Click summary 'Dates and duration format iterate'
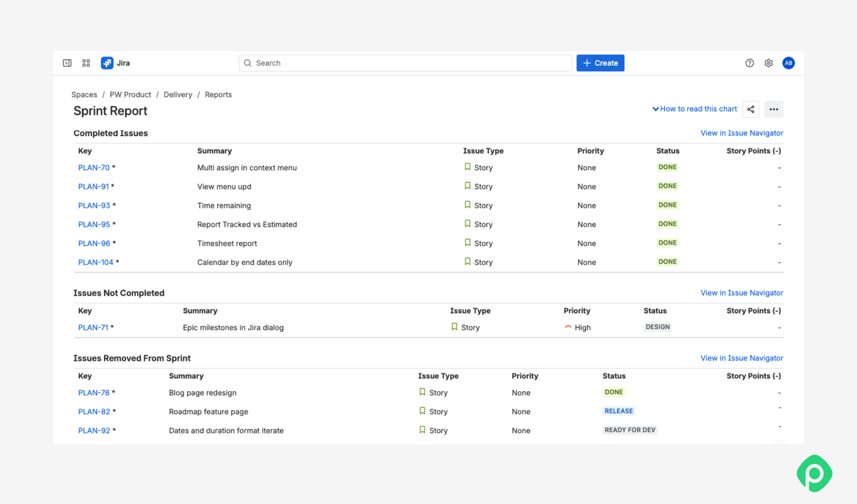The image size is (857, 504). point(226,430)
